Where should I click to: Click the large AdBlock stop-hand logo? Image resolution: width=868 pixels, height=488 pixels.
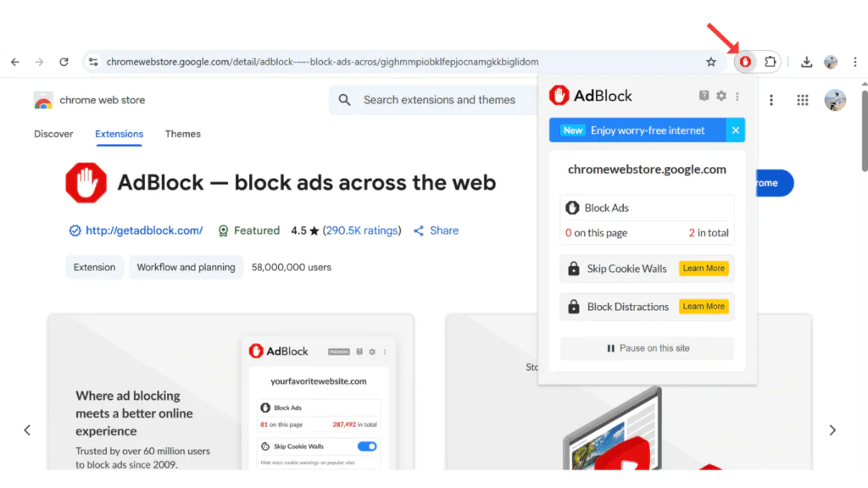tap(86, 183)
